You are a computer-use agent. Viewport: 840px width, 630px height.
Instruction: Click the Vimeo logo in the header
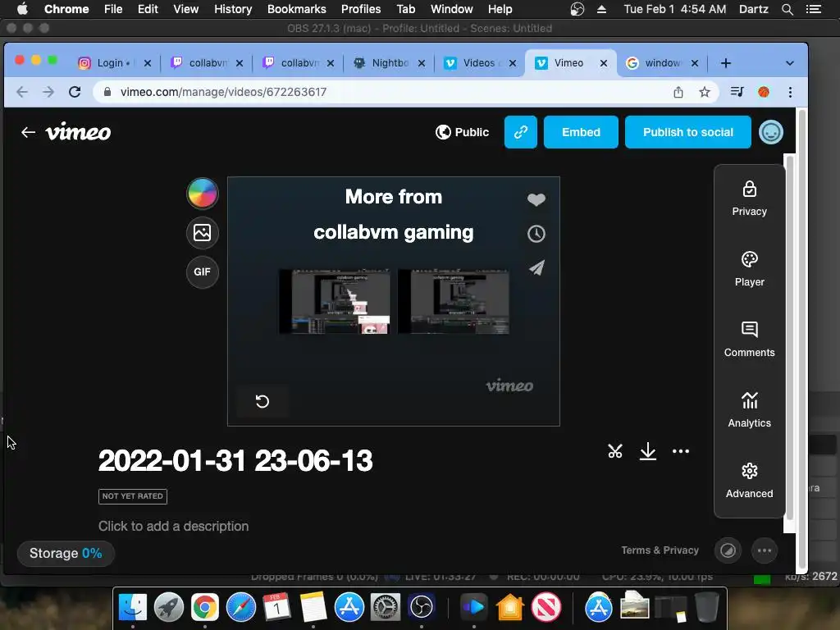click(x=78, y=131)
